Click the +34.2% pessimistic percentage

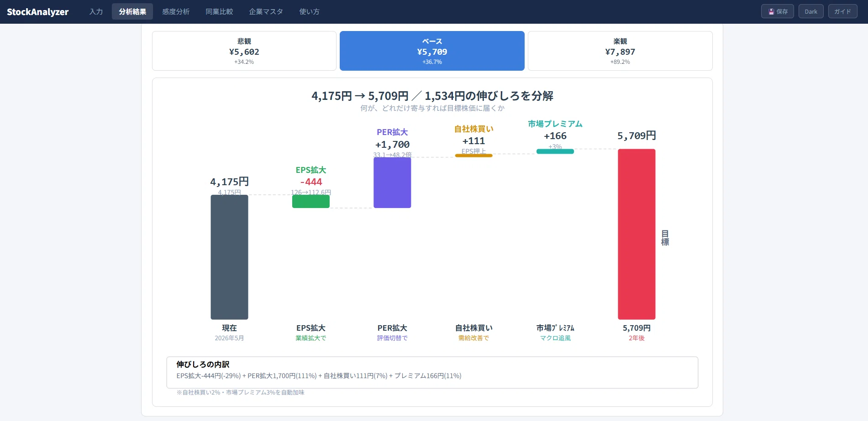pyautogui.click(x=244, y=62)
